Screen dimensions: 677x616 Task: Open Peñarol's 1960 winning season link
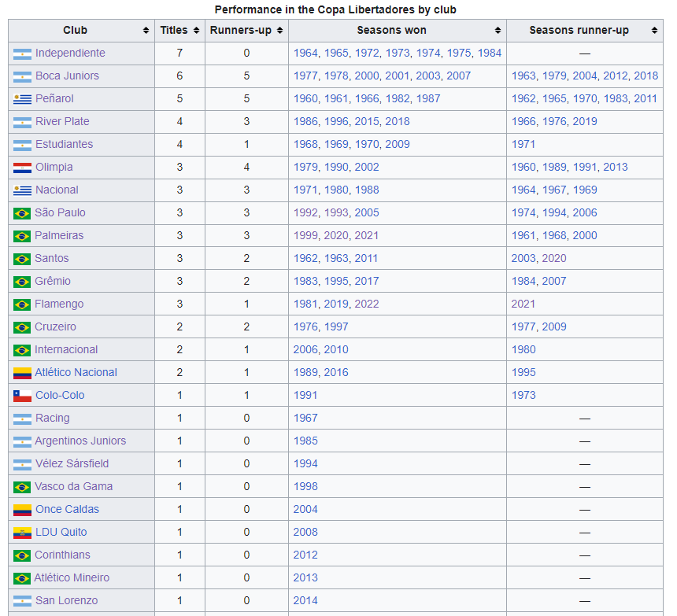click(305, 99)
